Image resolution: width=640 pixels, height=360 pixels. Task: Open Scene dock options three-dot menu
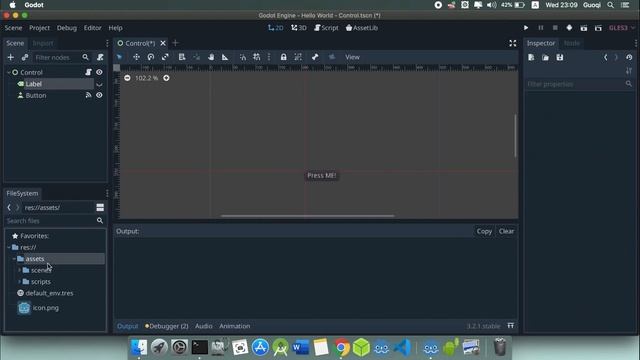pos(107,43)
